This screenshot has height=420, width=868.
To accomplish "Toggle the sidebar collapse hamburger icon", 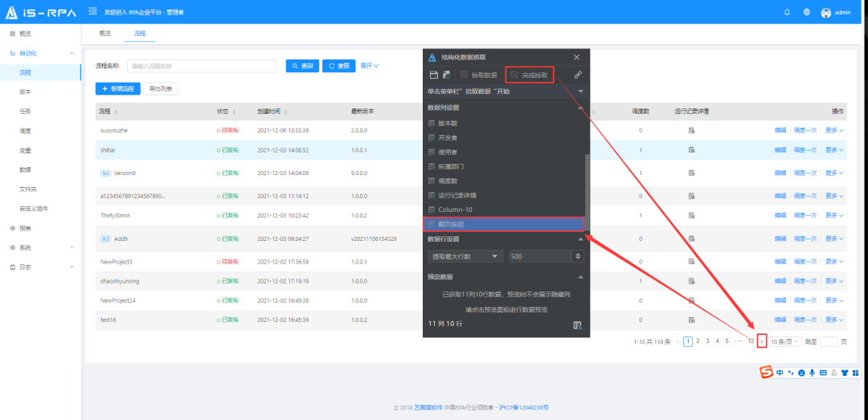I will pos(92,12).
